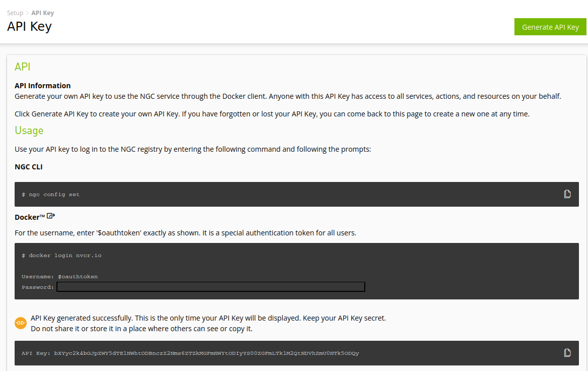Click the green 'API' section heading
The height and width of the screenshot is (371, 588).
23,67
